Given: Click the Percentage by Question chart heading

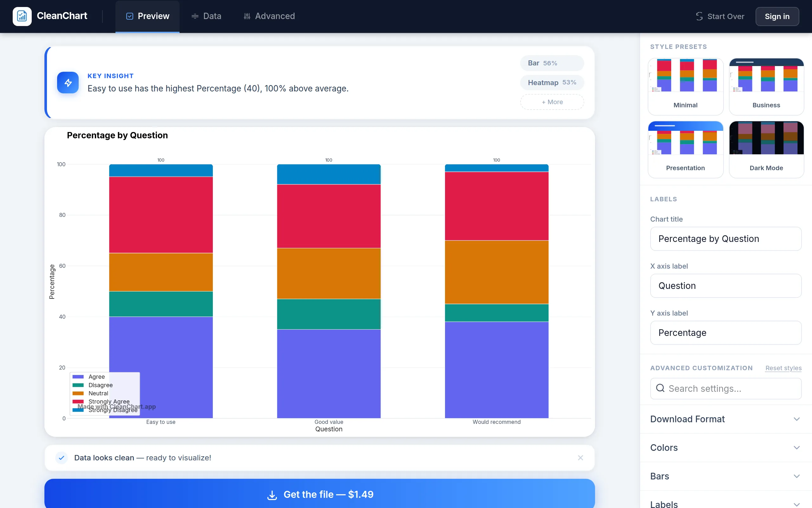Looking at the screenshot, I should pyautogui.click(x=117, y=135).
